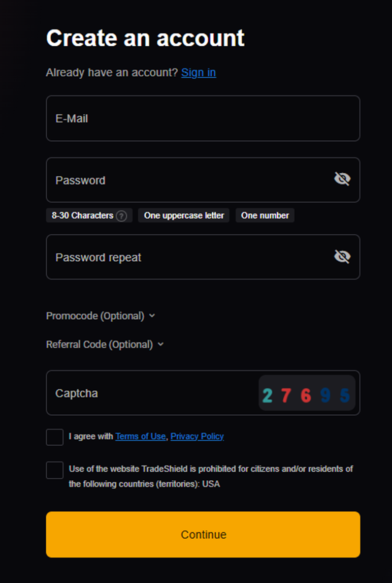The height and width of the screenshot is (583, 392).
Task: Open the Terms of Use link
Action: (x=140, y=437)
